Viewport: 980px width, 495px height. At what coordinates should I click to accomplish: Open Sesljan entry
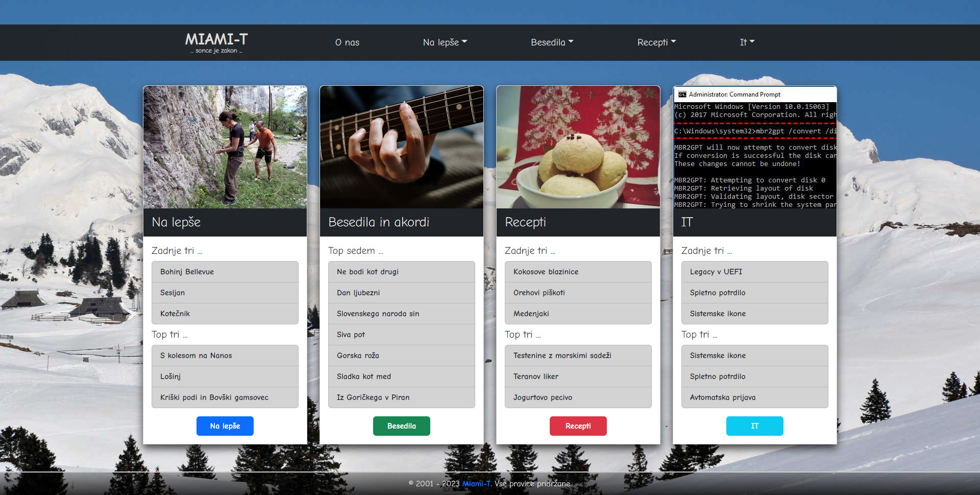[x=225, y=293]
